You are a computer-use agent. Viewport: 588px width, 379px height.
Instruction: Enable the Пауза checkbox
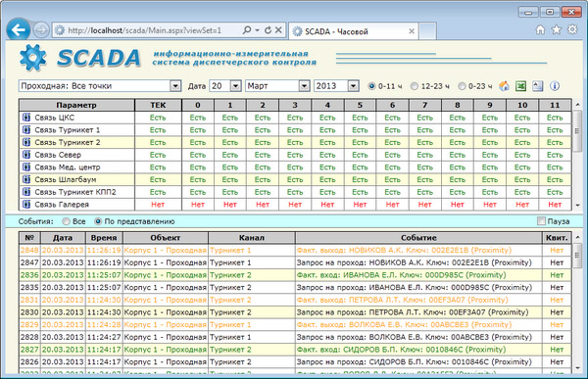click(541, 221)
